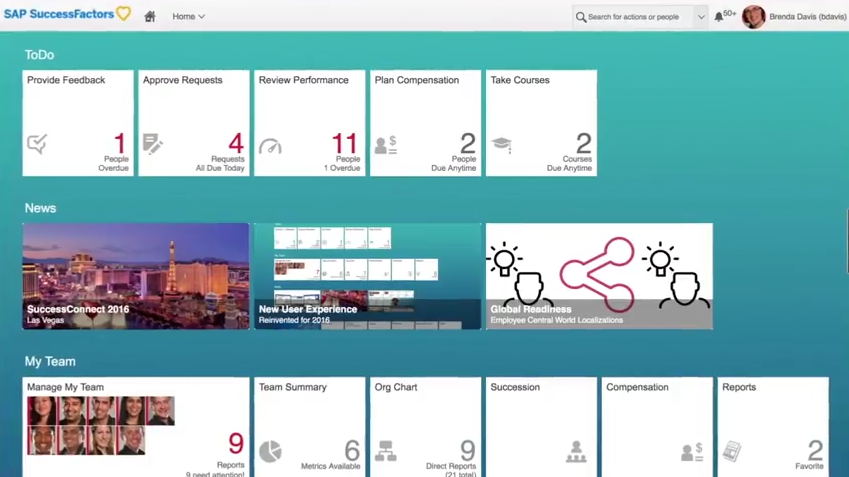
Task: Click the Team Summary pie chart icon
Action: 270,452
